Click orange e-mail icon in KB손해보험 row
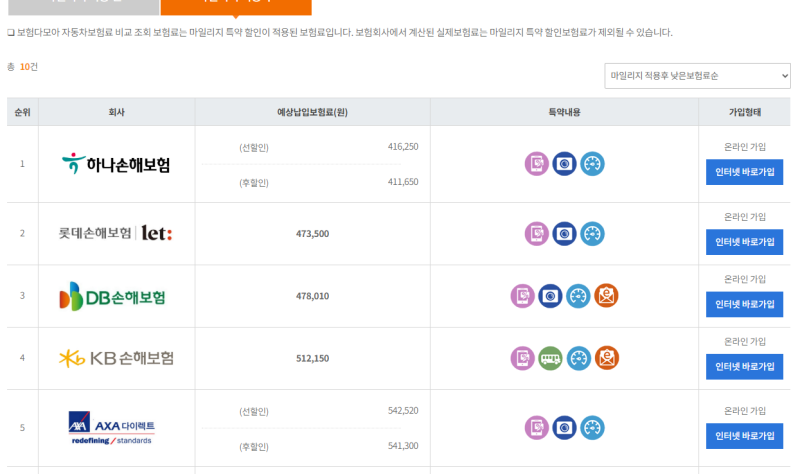 click(607, 358)
